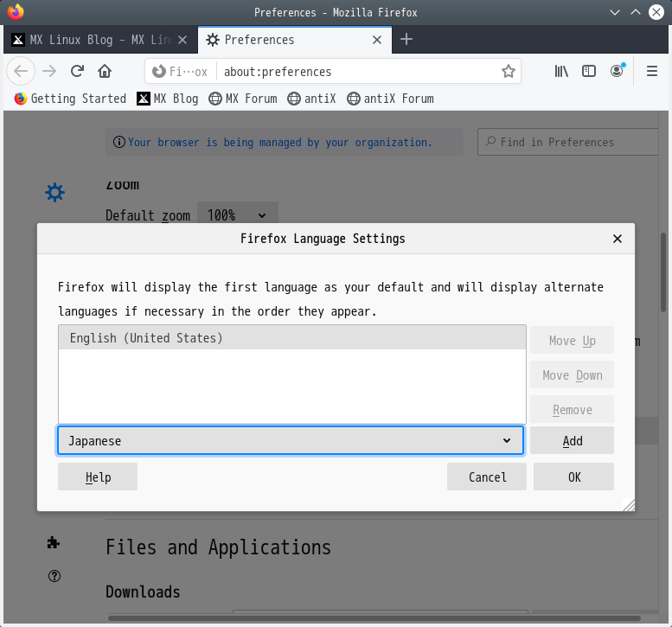This screenshot has height=627, width=672.
Task: Bookmark this page with the star icon
Action: tap(509, 71)
